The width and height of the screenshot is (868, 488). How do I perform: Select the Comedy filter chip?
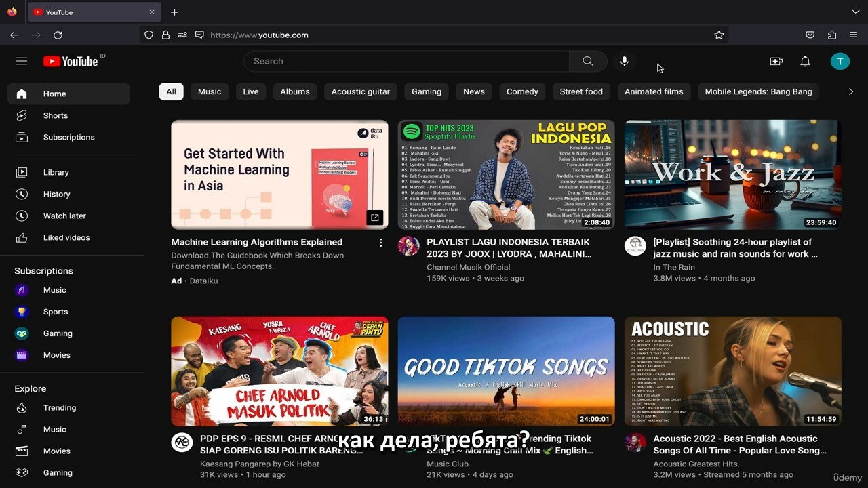522,91
